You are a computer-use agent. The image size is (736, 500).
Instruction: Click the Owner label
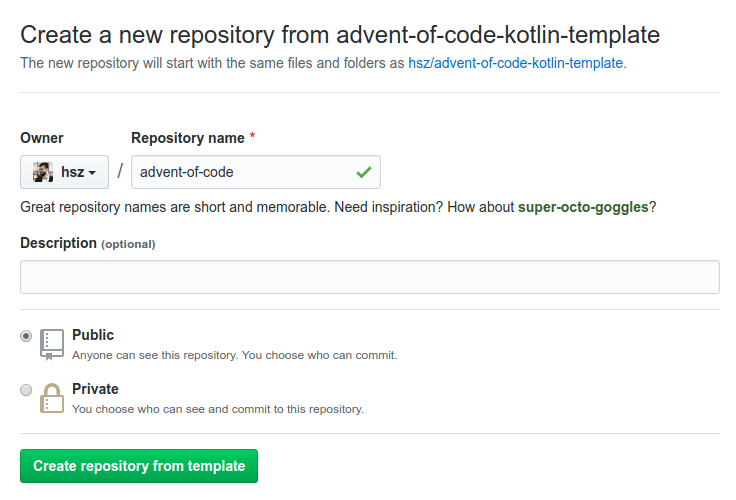pyautogui.click(x=42, y=138)
